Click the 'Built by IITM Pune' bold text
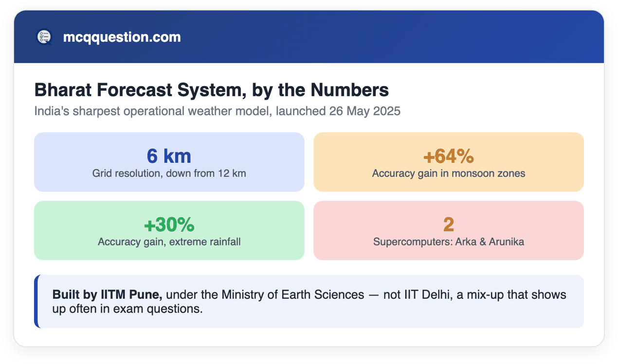Image resolution: width=618 pixels, height=364 pixels. tap(108, 295)
